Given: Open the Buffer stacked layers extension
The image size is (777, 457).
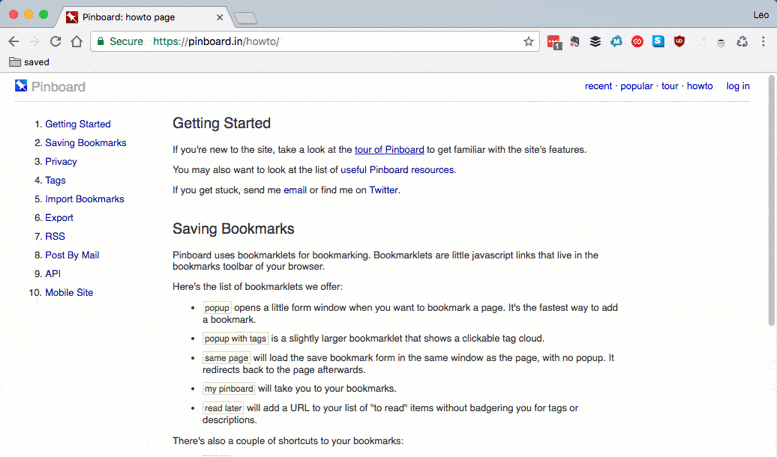Looking at the screenshot, I should click(x=596, y=42).
